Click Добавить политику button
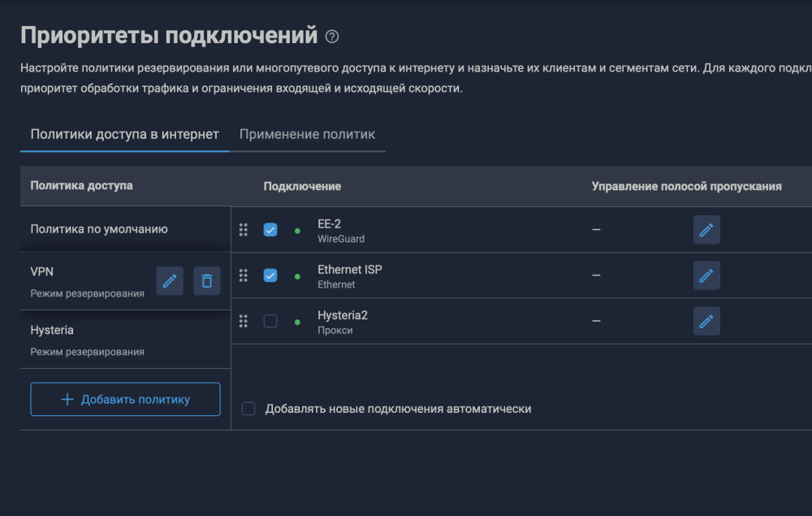The image size is (812, 516). (125, 399)
